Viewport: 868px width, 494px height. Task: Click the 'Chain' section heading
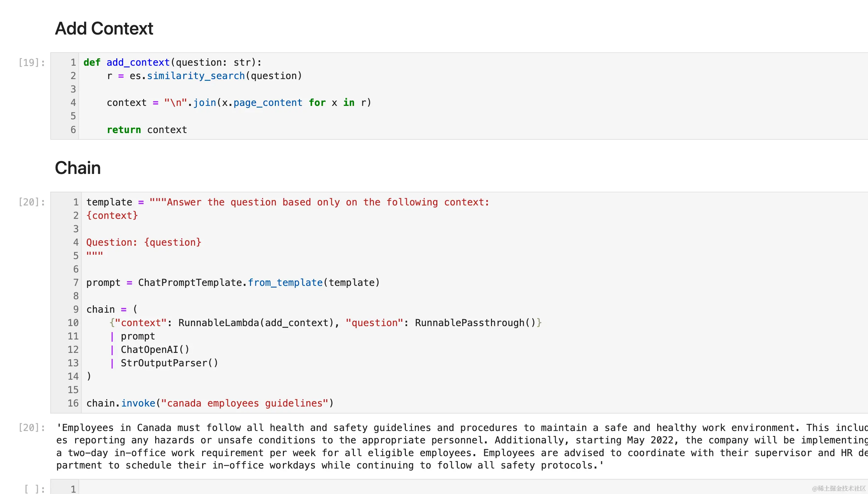click(x=78, y=168)
